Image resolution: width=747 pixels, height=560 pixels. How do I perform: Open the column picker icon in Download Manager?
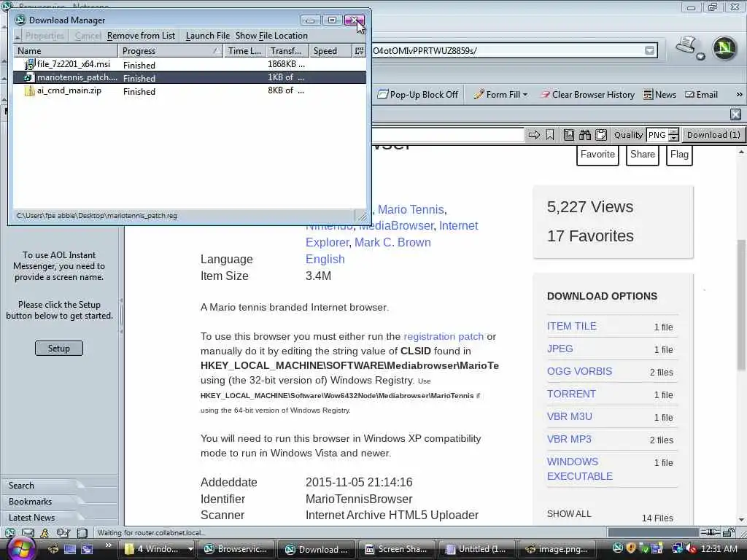coord(359,51)
